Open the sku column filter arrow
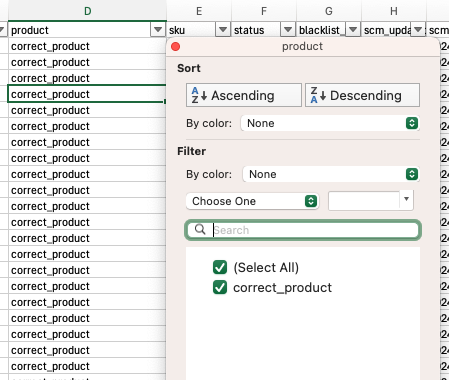Screen dimensions: 449x380 point(223,30)
